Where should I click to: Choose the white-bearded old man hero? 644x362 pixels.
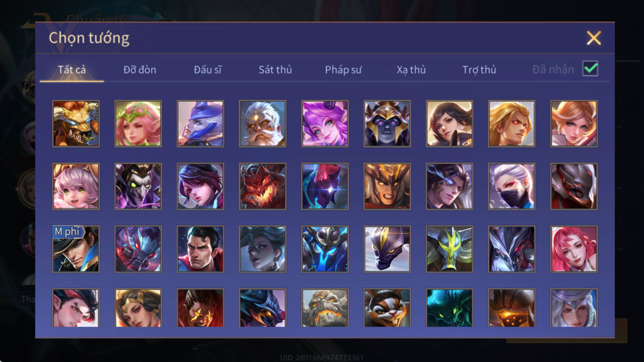[x=262, y=123]
